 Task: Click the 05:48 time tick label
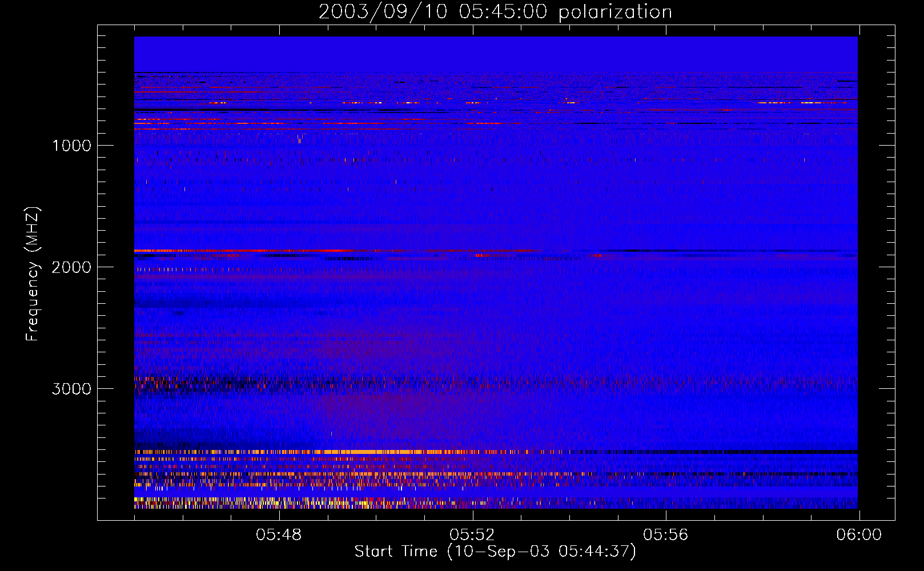pos(279,535)
